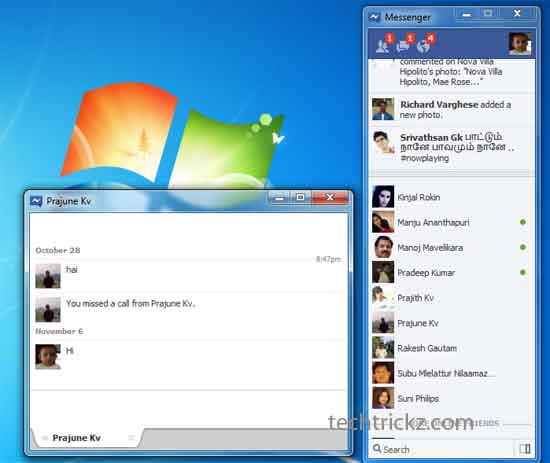Open chat with Manju Ananthapuri
The width and height of the screenshot is (550, 463).
coord(451,222)
